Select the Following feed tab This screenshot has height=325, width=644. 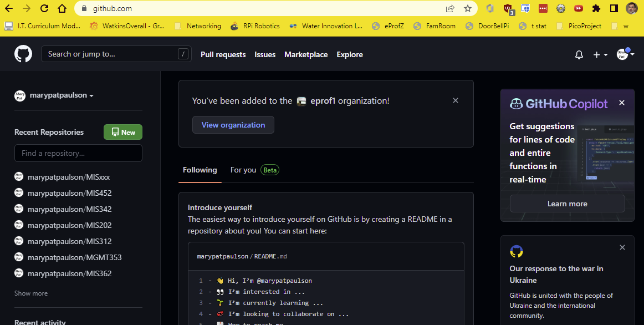[200, 170]
